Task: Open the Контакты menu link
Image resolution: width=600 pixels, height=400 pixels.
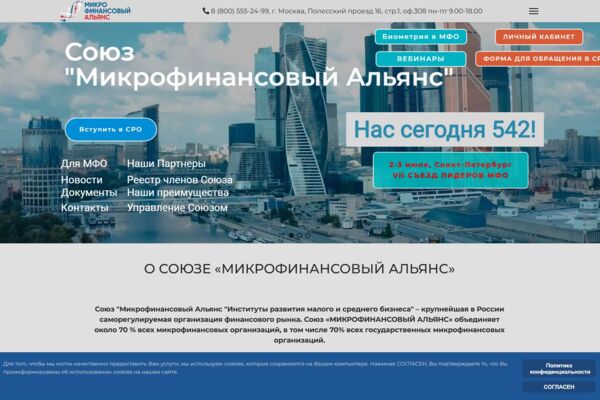Action: (85, 208)
